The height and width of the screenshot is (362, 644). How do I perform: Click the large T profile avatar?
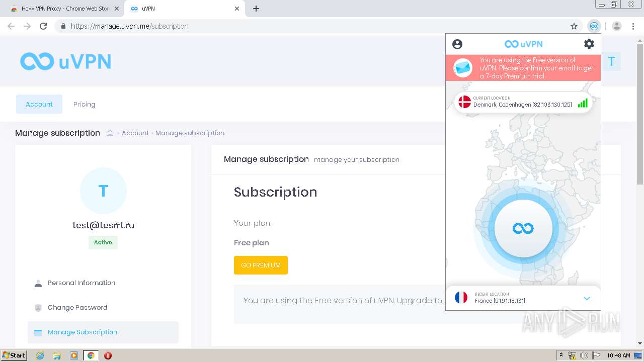103,191
